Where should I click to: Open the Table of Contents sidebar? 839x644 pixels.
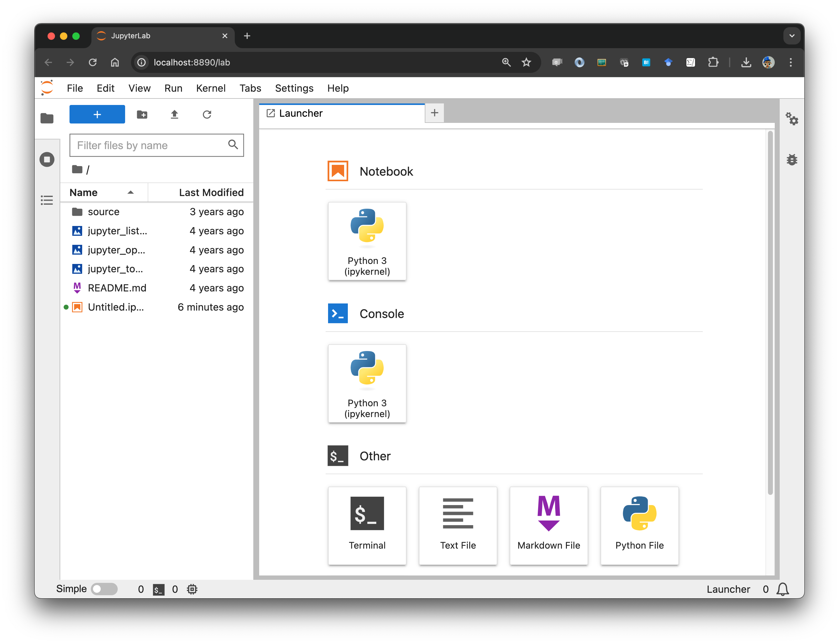coord(47,200)
